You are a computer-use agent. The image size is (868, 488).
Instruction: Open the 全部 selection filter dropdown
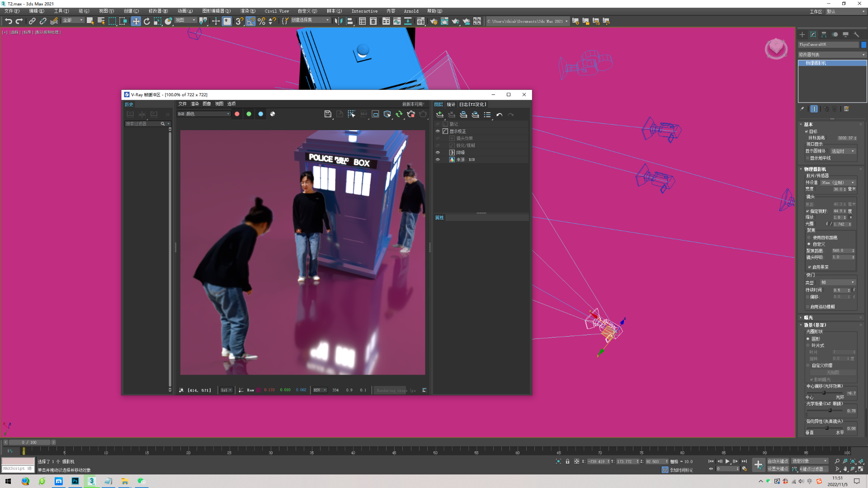point(73,20)
